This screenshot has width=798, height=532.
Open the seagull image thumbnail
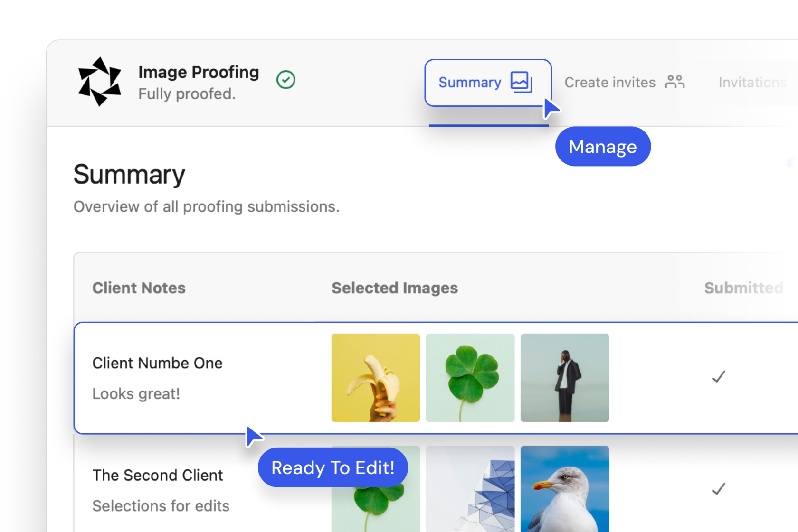pyautogui.click(x=564, y=489)
